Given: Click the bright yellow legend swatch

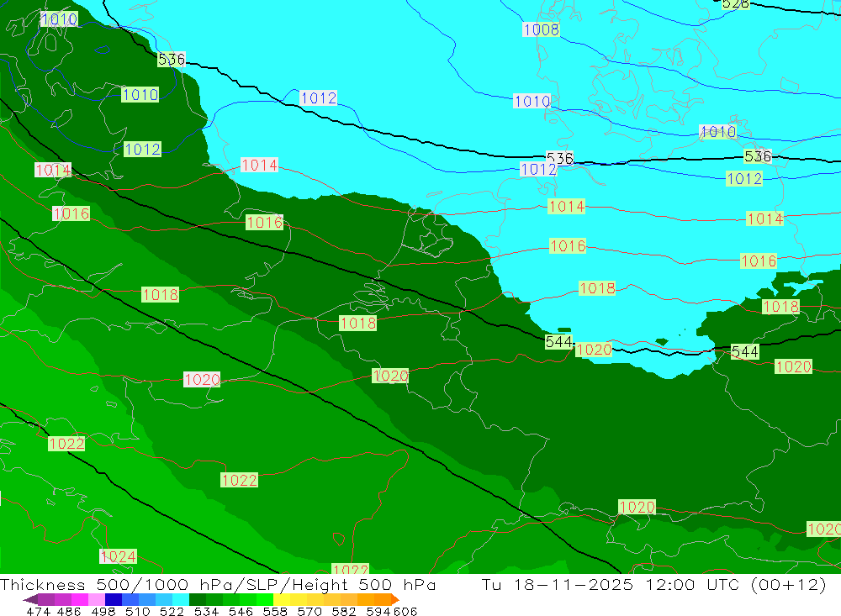Looking at the screenshot, I should pos(282,599).
